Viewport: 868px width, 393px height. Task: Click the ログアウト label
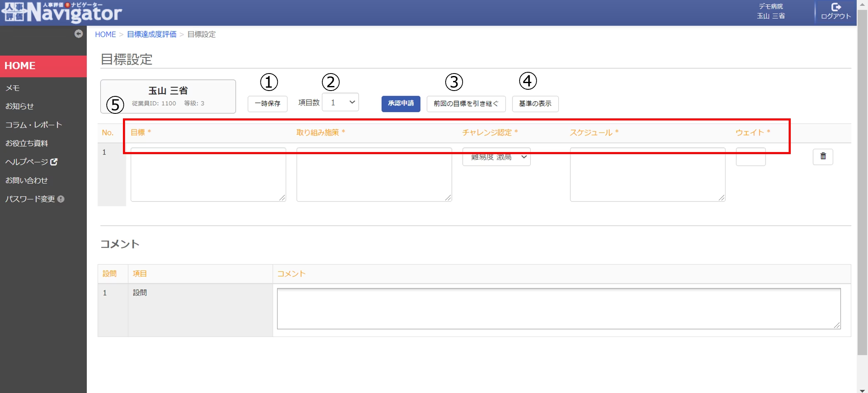coord(836,16)
